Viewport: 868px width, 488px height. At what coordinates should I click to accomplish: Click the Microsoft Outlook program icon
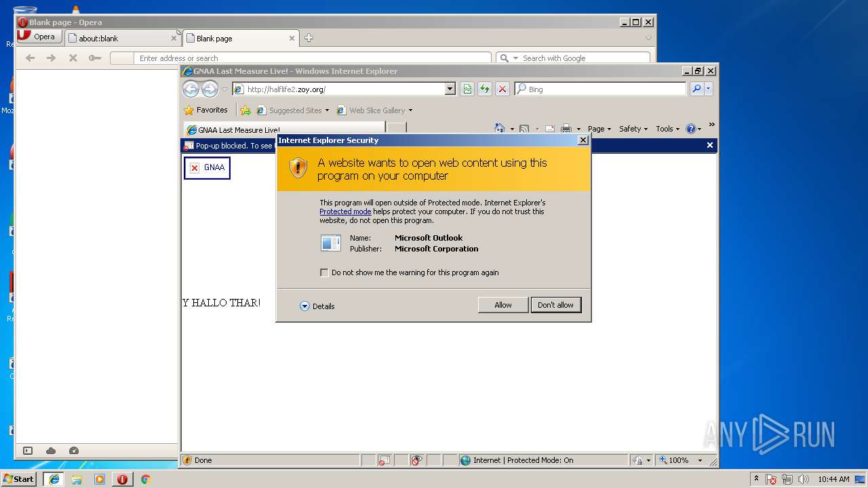click(x=331, y=243)
